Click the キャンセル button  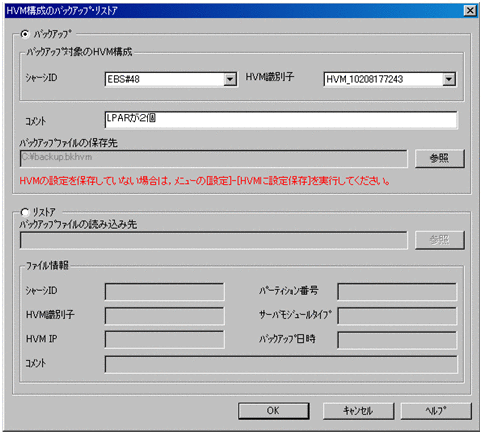[358, 411]
